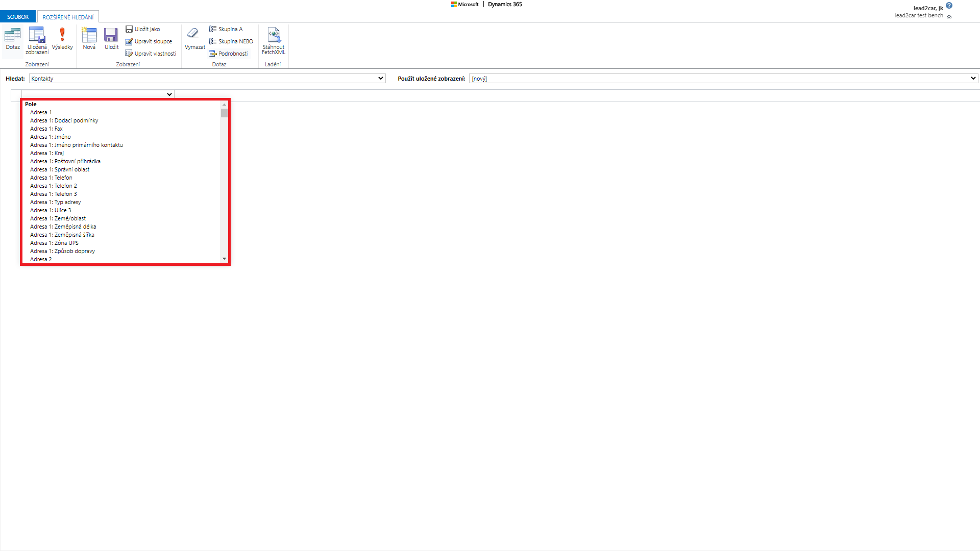This screenshot has height=551, width=980.
Task: Group conditions with Skupina A
Action: (x=226, y=29)
